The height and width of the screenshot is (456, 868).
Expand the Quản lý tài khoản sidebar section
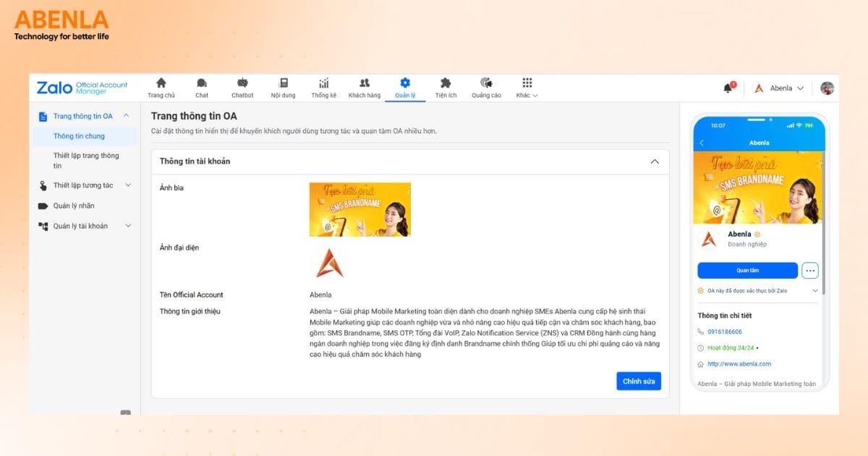coord(128,226)
